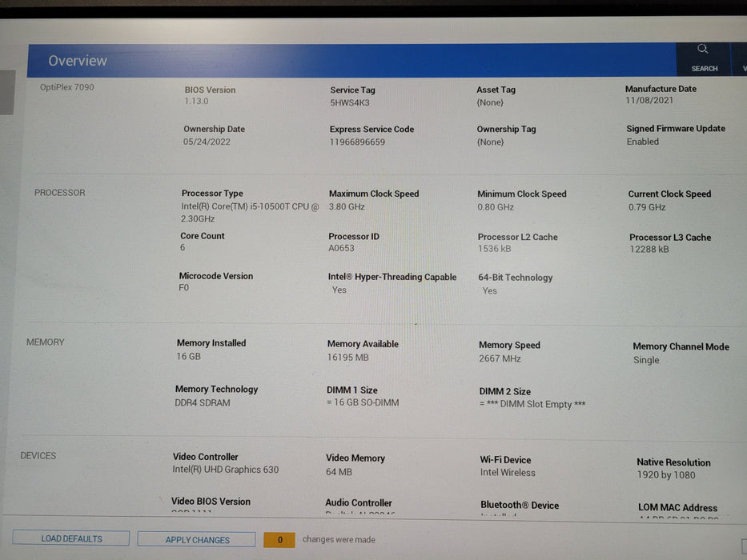Viewport: 747px width, 560px height.
Task: Select Manufacture Date value 11/08/2021
Action: (x=649, y=101)
